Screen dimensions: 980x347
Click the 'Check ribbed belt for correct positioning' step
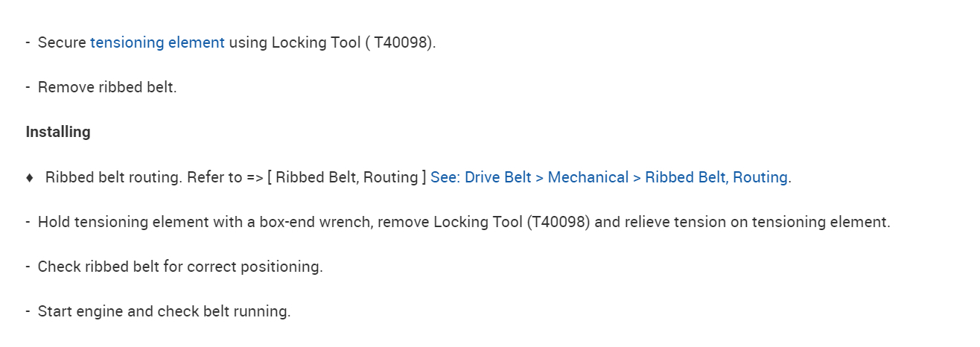click(x=180, y=267)
